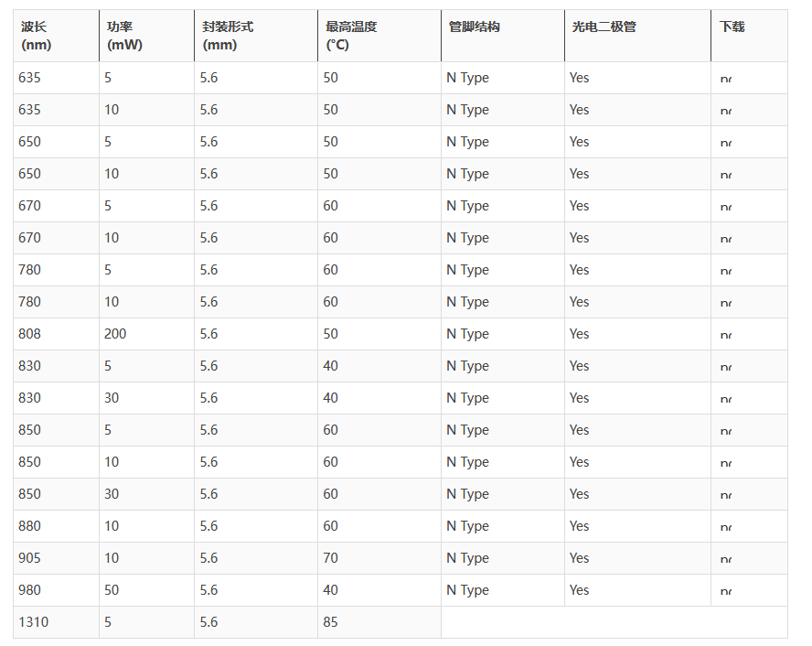This screenshot has width=812, height=646.
Task: Click download icon in the 808 nm row
Action: coord(726,335)
